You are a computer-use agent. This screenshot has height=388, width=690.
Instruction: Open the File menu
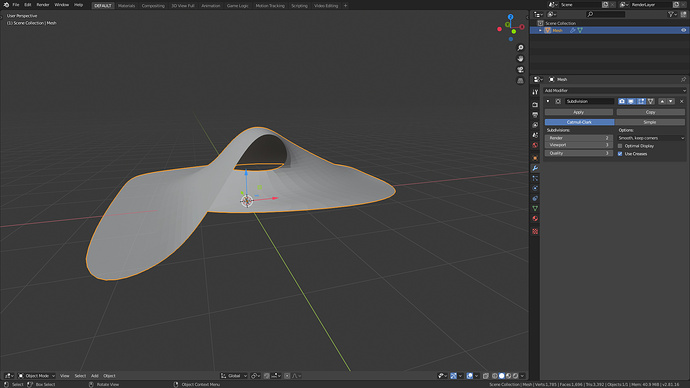click(15, 5)
